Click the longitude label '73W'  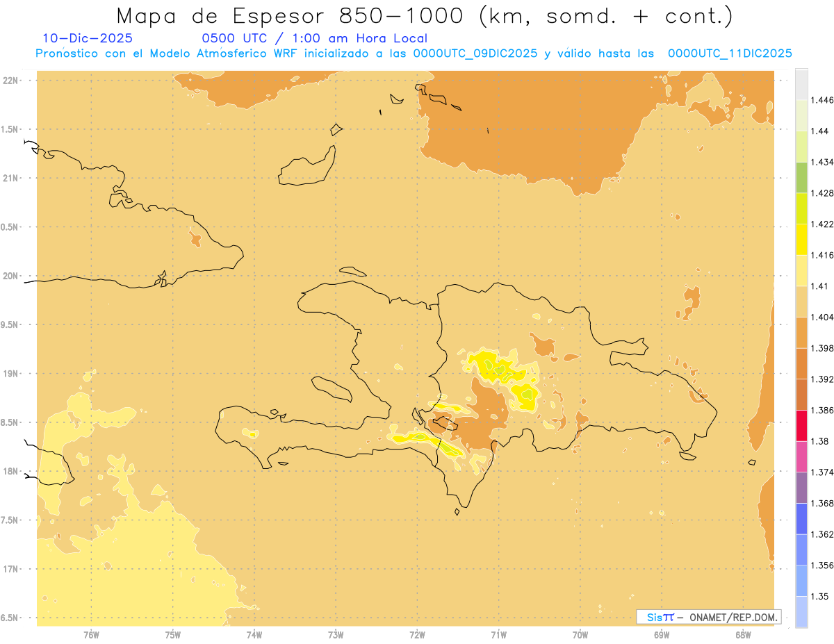coord(336,634)
